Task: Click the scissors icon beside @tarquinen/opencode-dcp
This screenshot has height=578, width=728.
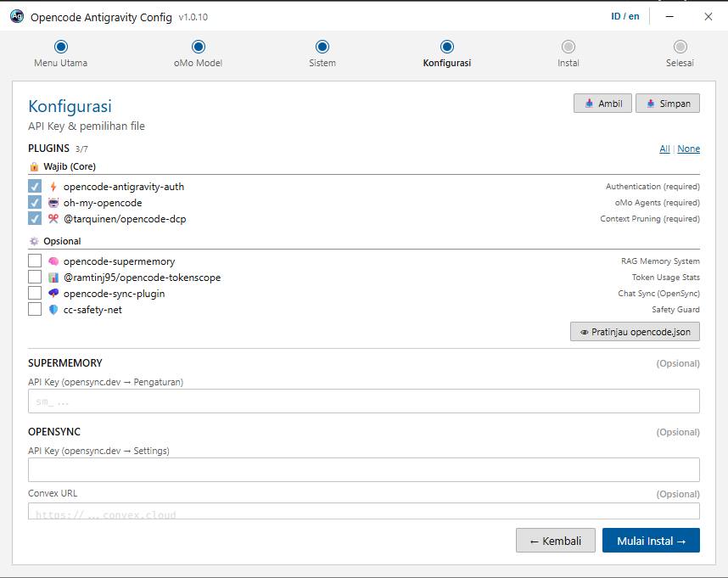Action: coord(53,219)
